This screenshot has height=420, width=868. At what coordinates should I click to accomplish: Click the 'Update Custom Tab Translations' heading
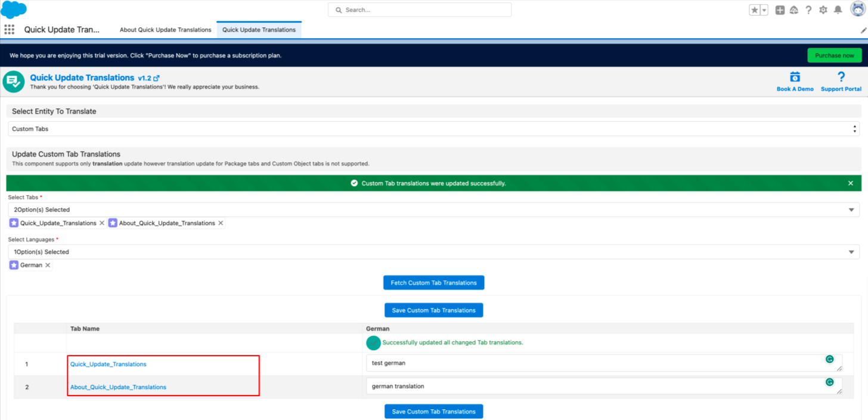point(66,154)
